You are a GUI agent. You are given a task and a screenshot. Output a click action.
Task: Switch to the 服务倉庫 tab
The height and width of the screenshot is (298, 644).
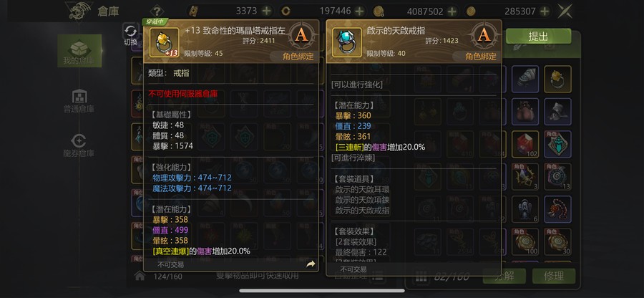79,146
